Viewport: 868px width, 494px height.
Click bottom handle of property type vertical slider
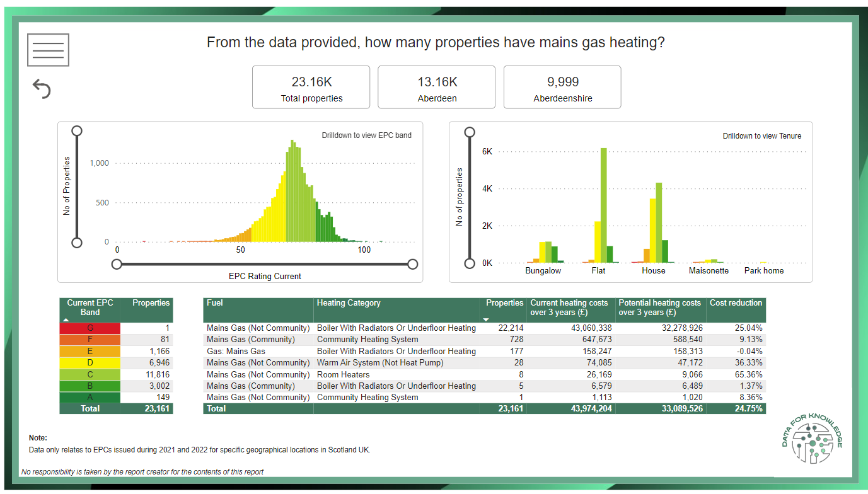(x=469, y=263)
